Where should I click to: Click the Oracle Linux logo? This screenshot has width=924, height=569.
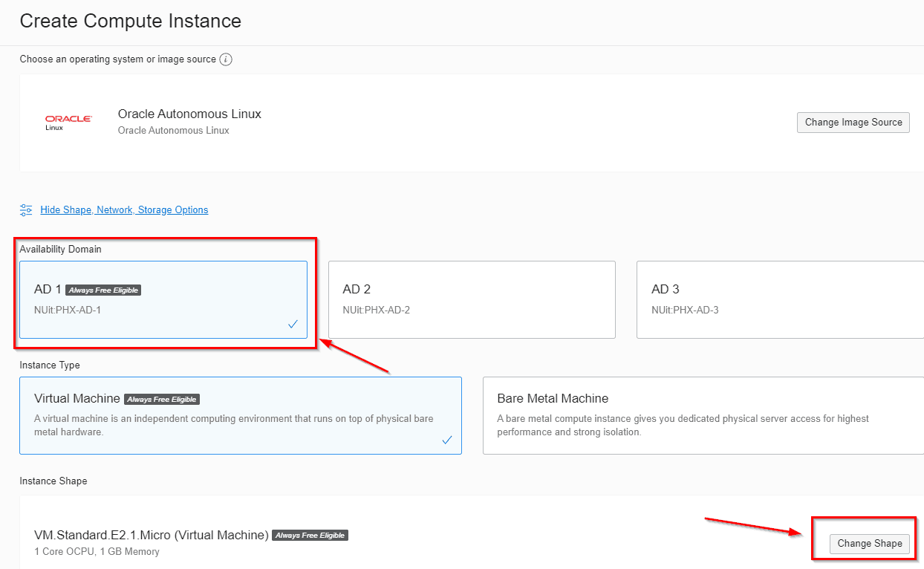click(68, 123)
